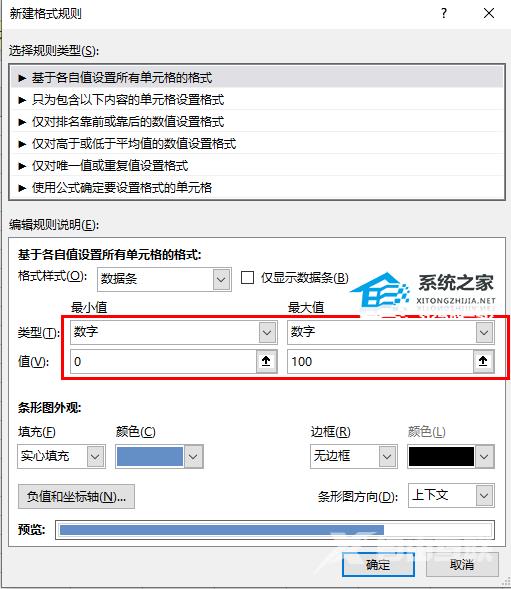
Task: Click the maximum value field showing 100
Action: [x=380, y=361]
